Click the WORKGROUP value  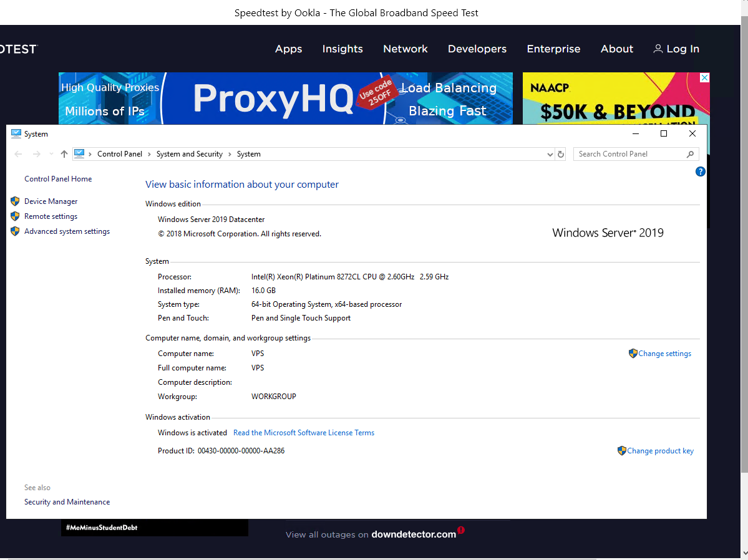click(x=273, y=397)
